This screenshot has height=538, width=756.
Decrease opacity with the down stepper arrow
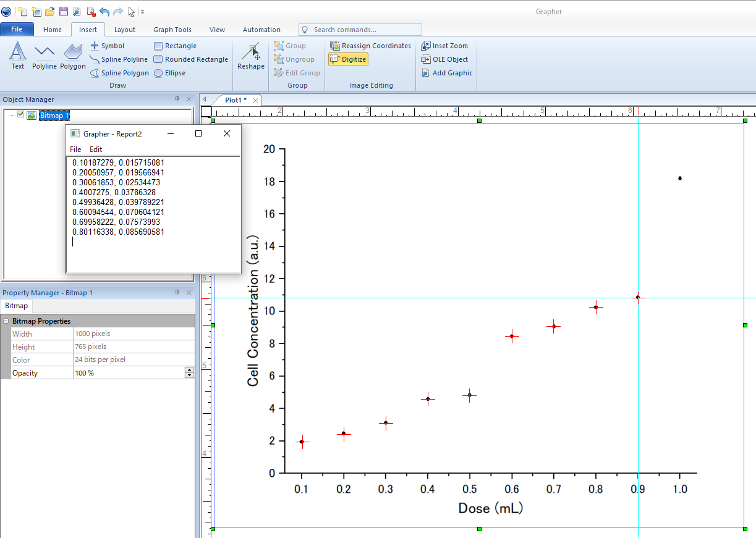[189, 376]
